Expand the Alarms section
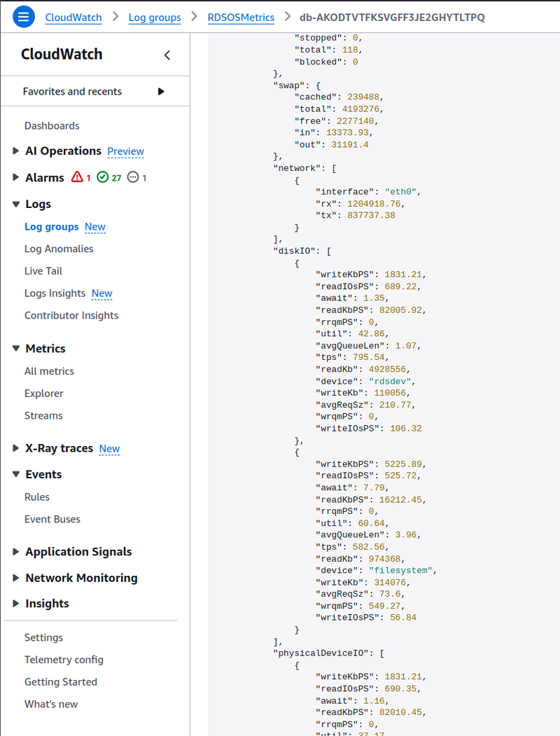 point(15,177)
